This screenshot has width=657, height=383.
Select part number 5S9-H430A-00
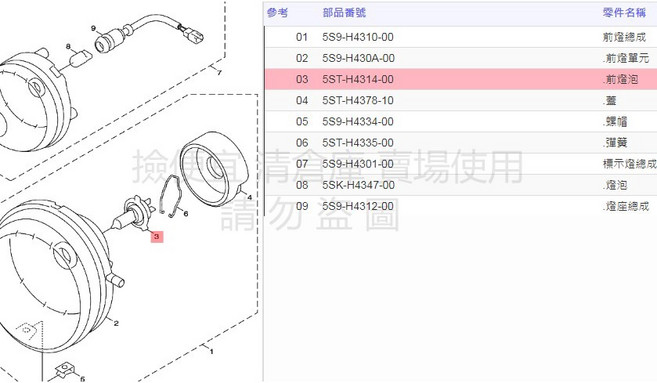point(358,58)
